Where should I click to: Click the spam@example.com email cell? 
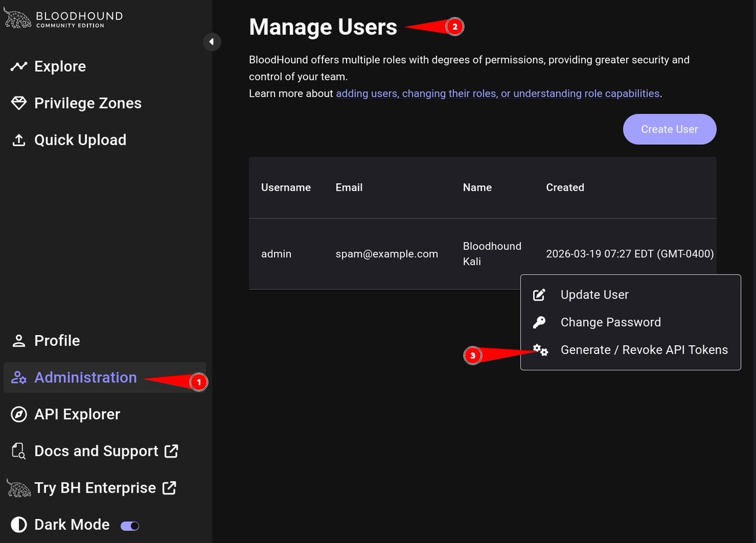(387, 254)
